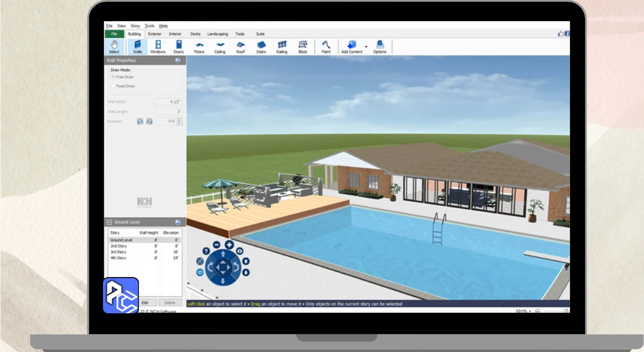Click the Delete story button
644x352 pixels.
pyautogui.click(x=170, y=302)
